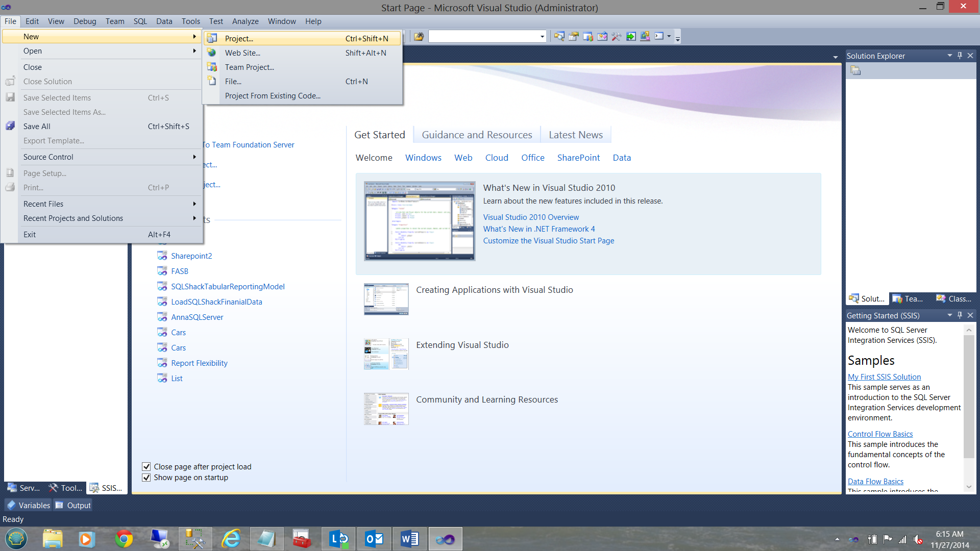The image size is (980, 551).
Task: Open recent project SQLShackTabularReportingModel
Action: click(x=228, y=287)
